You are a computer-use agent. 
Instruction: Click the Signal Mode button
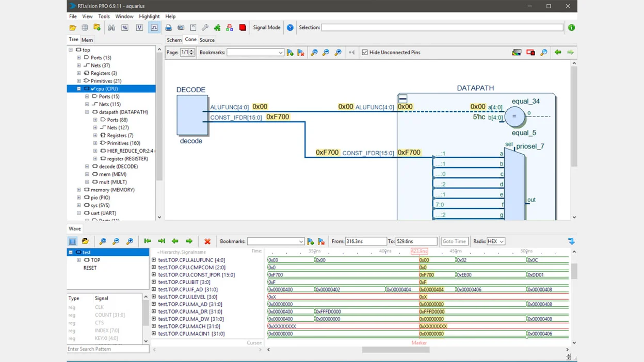click(267, 27)
